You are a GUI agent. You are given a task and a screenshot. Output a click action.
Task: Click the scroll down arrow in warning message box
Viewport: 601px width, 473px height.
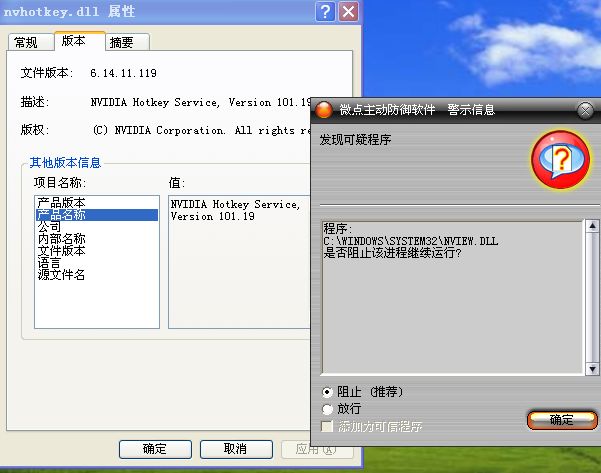[592, 369]
